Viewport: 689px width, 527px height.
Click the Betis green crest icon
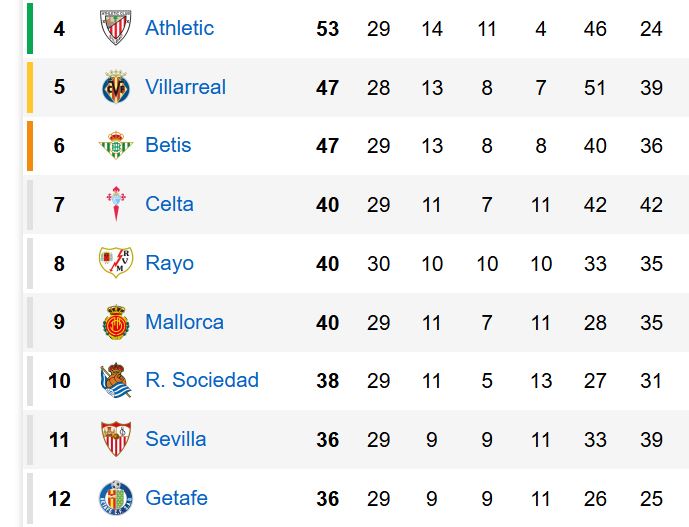point(116,146)
